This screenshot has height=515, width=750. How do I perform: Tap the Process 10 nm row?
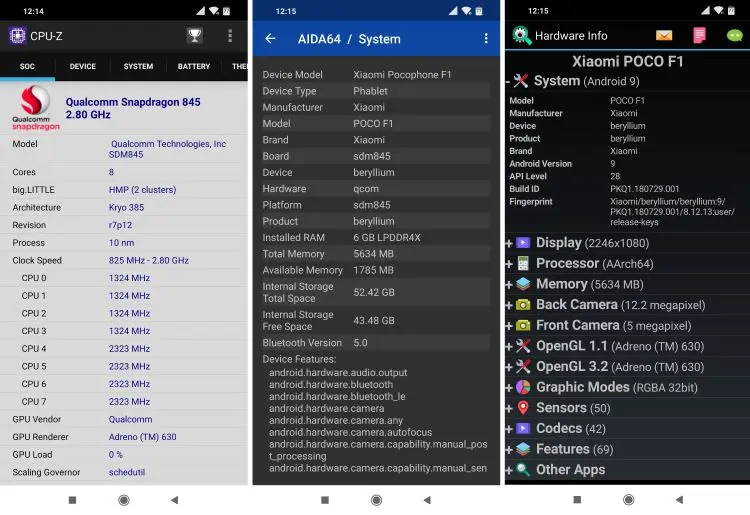point(124,243)
